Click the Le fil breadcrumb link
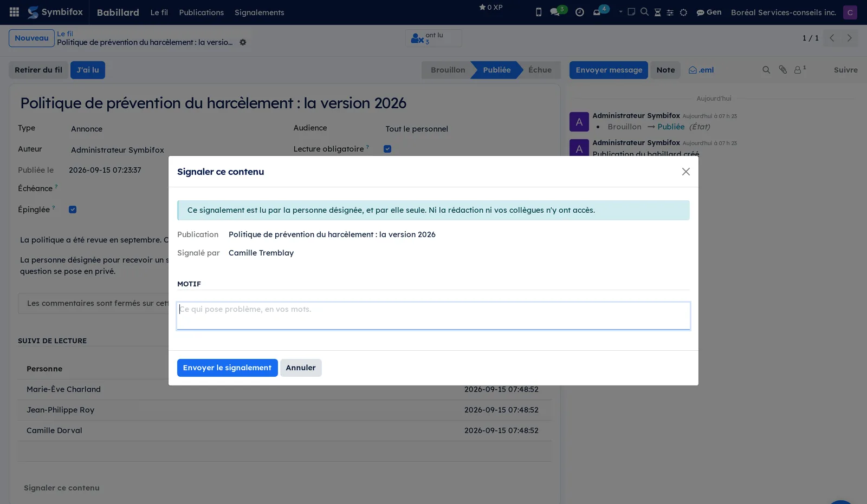The image size is (867, 504). click(65, 34)
